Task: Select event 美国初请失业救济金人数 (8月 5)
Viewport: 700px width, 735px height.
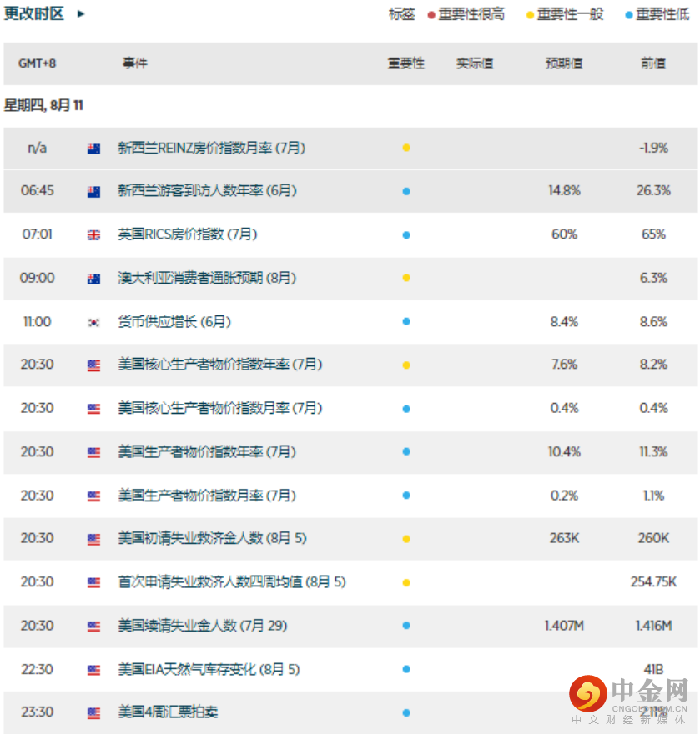Action: tap(213, 538)
